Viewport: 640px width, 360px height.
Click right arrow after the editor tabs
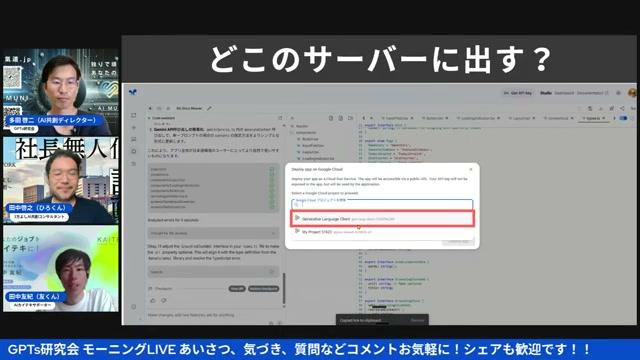coord(615,118)
